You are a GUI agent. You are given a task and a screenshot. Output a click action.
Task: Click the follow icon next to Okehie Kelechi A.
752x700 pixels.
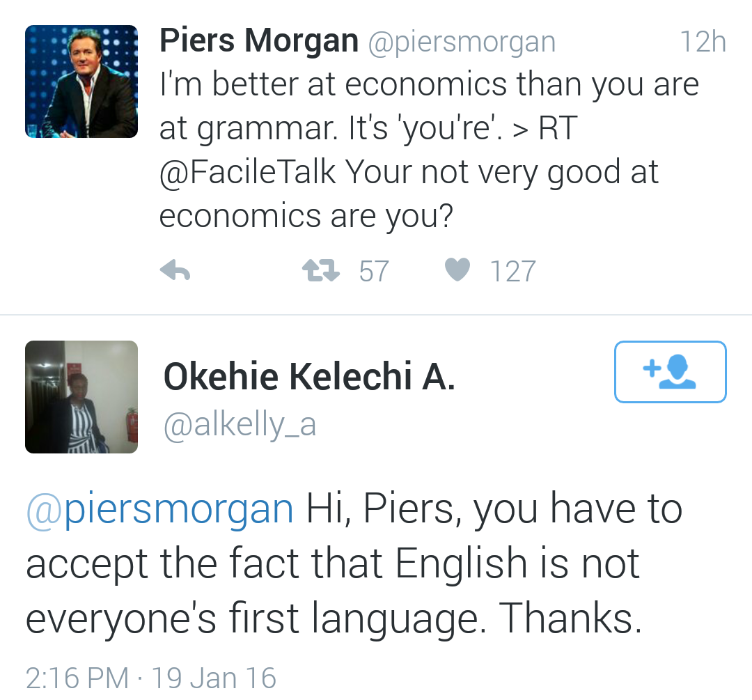coord(670,371)
